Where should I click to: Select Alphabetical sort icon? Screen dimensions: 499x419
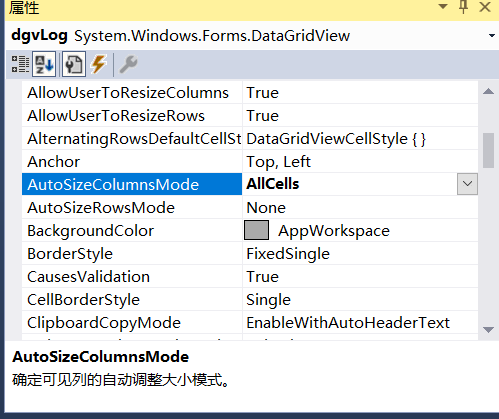tap(44, 64)
